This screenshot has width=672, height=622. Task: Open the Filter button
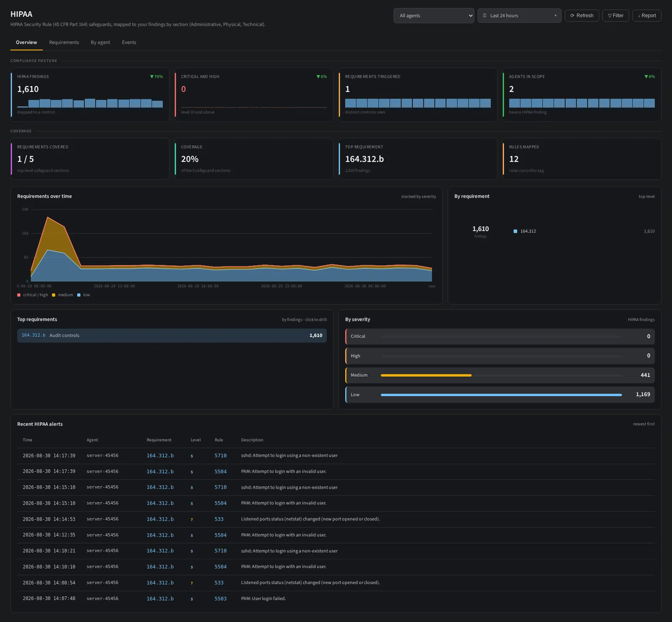[x=616, y=16]
